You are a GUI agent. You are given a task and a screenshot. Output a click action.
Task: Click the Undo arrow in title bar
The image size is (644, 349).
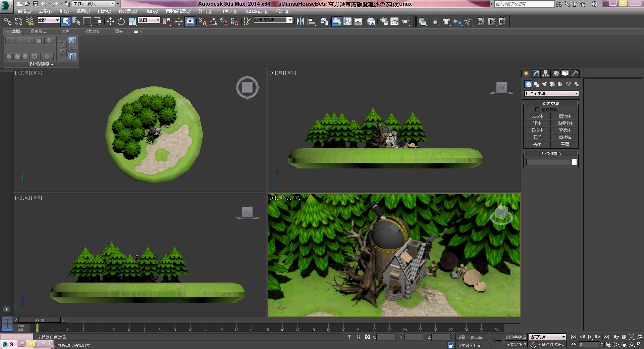pos(44,4)
